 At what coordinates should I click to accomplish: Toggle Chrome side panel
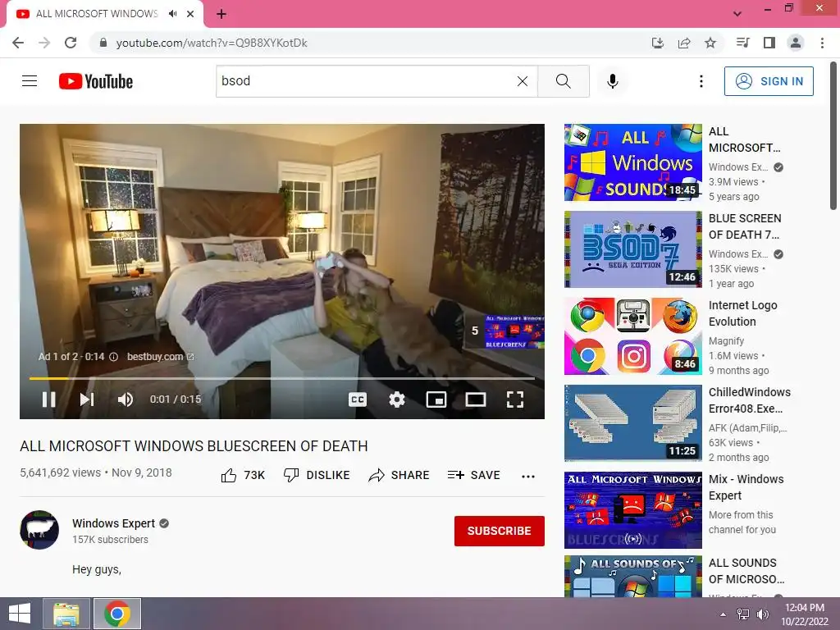(x=769, y=43)
